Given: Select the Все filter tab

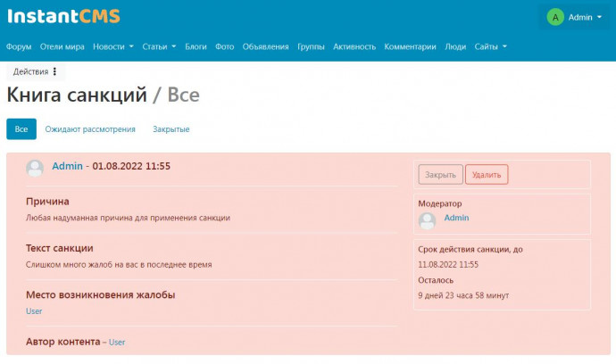Looking at the screenshot, I should pyautogui.click(x=21, y=128).
